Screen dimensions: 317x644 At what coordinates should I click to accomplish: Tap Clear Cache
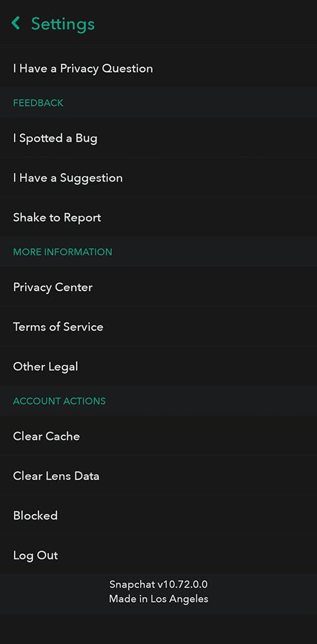(x=158, y=436)
